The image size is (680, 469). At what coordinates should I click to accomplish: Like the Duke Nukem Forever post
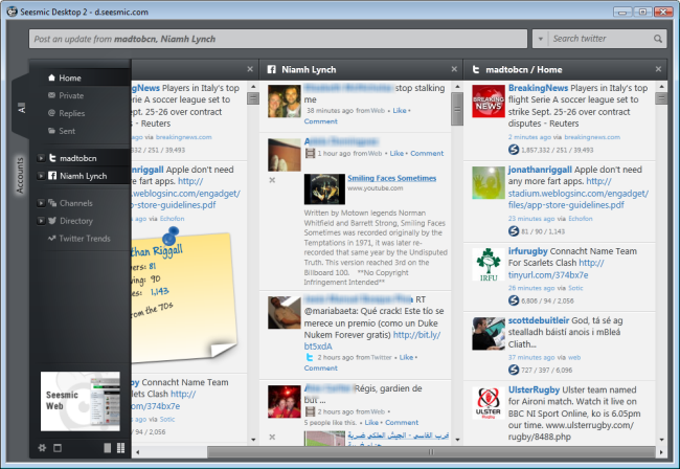click(406, 357)
